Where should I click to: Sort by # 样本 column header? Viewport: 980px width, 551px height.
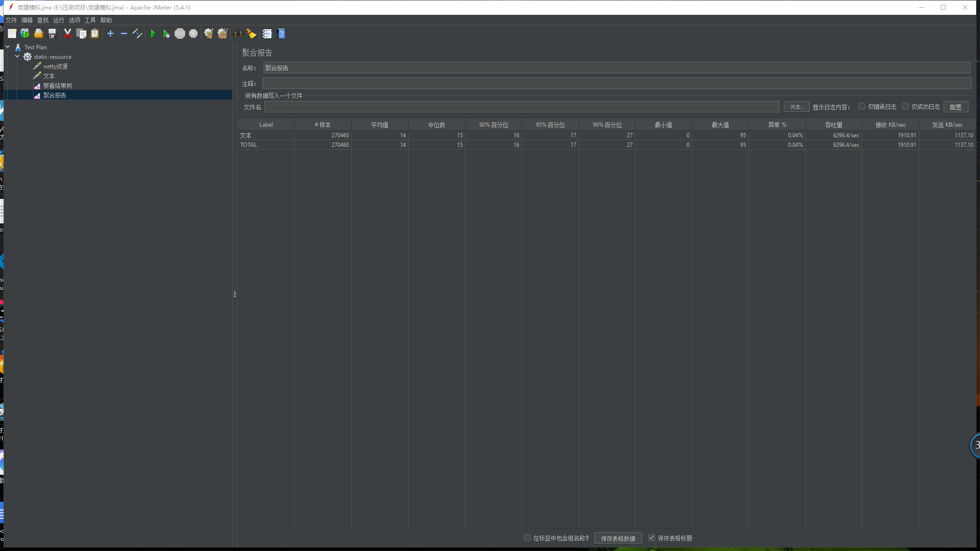[x=323, y=125]
